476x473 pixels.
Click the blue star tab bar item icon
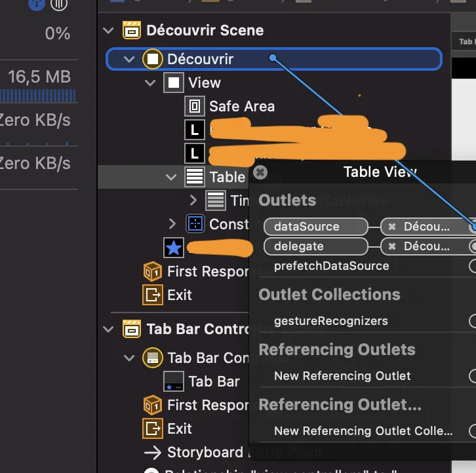pos(173,248)
